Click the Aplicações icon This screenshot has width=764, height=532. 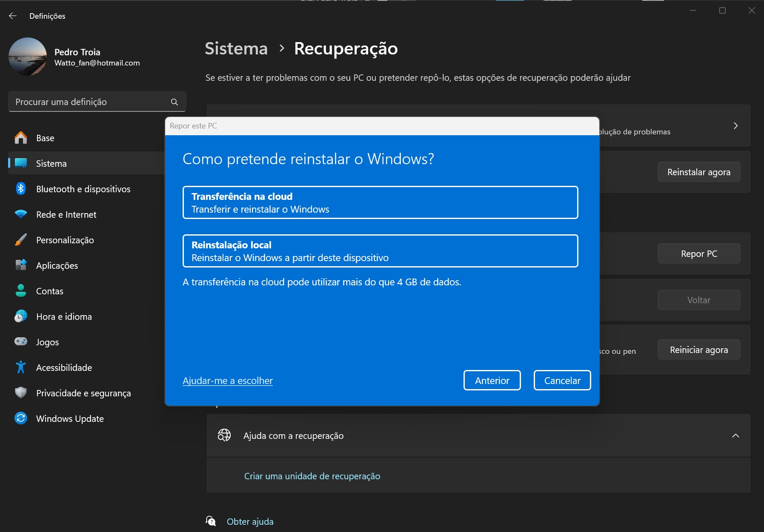tap(20, 265)
